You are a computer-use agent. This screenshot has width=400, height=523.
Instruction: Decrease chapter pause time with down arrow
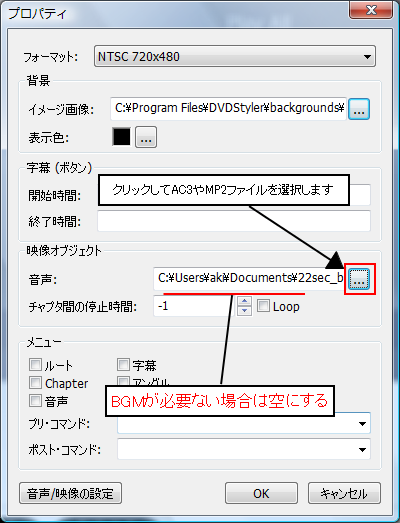[x=245, y=311]
